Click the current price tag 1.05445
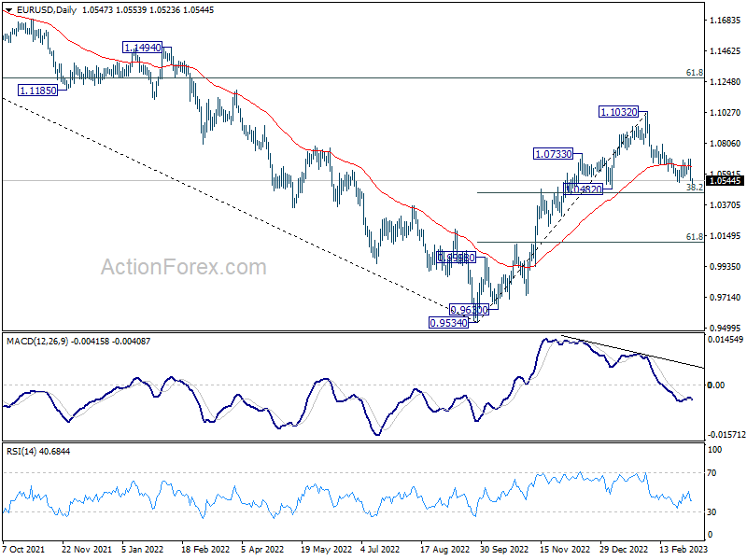 click(726, 181)
